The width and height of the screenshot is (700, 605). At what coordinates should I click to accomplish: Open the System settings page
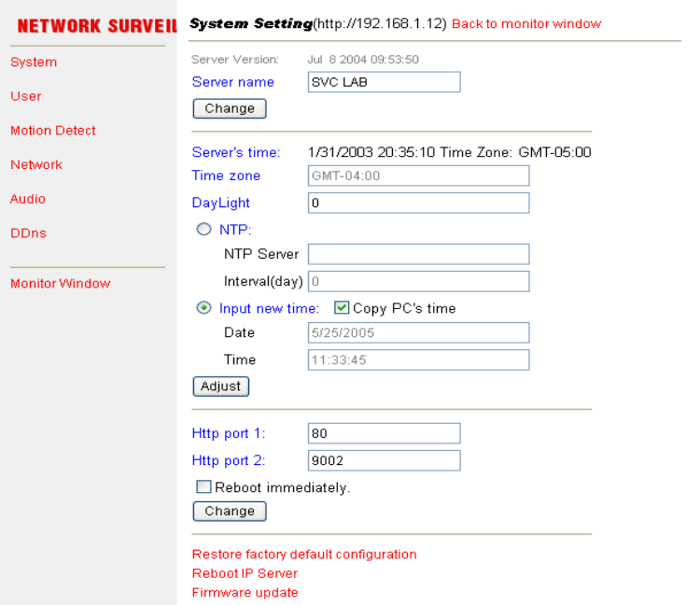(x=34, y=62)
